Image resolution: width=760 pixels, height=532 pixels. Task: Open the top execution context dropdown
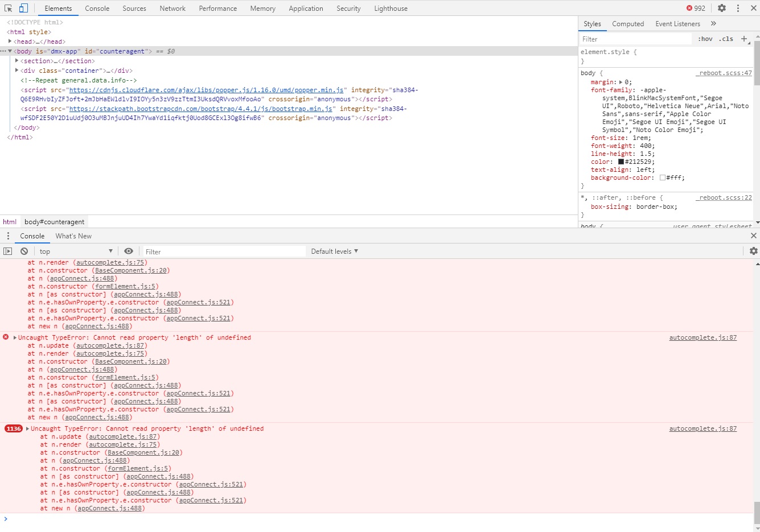click(x=76, y=251)
